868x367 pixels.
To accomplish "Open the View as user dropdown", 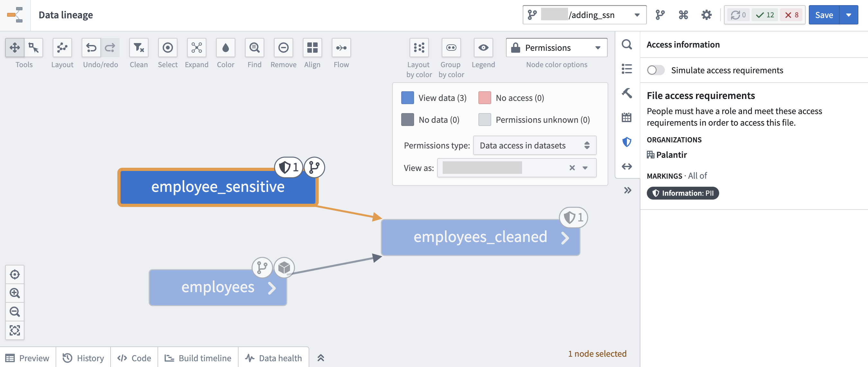I will (x=585, y=168).
